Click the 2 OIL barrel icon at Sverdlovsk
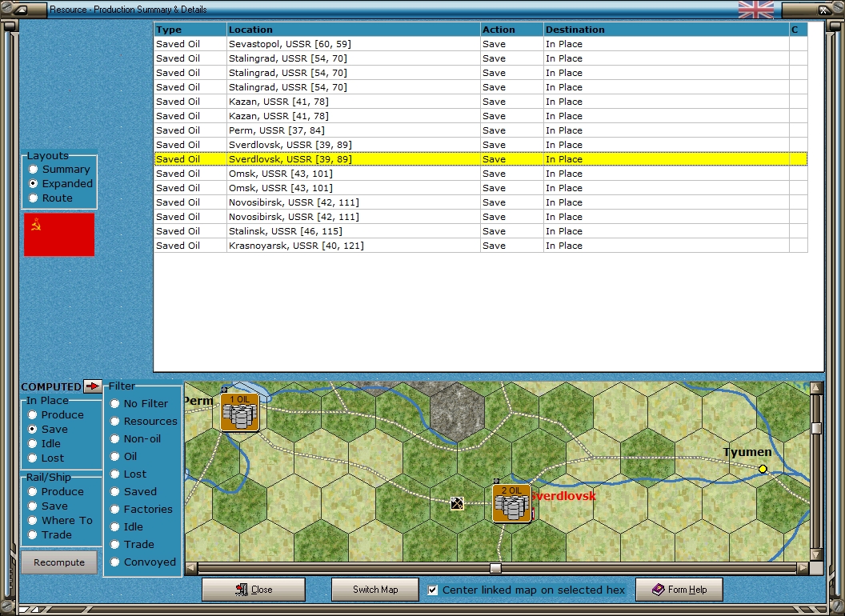The height and width of the screenshot is (616, 845). [x=512, y=503]
